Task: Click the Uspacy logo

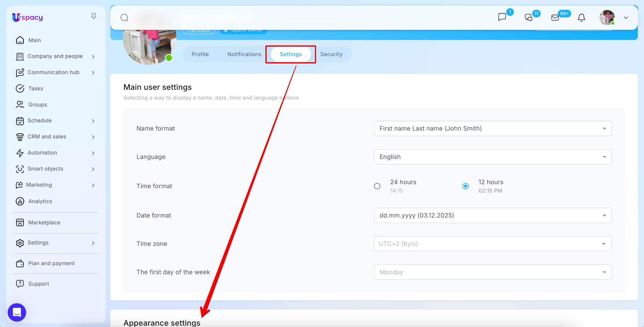Action: [28, 18]
